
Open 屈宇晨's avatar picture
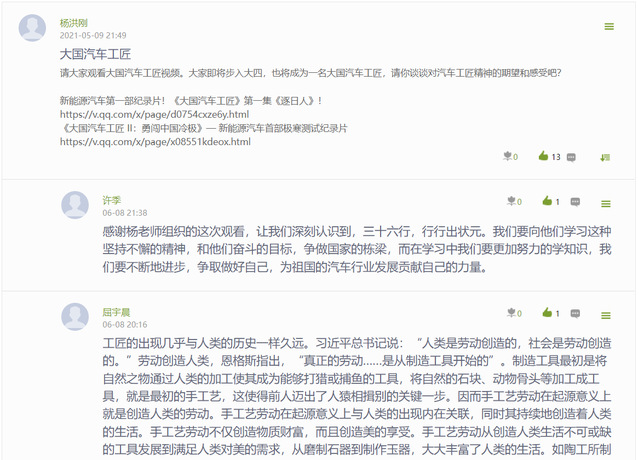coord(75,317)
